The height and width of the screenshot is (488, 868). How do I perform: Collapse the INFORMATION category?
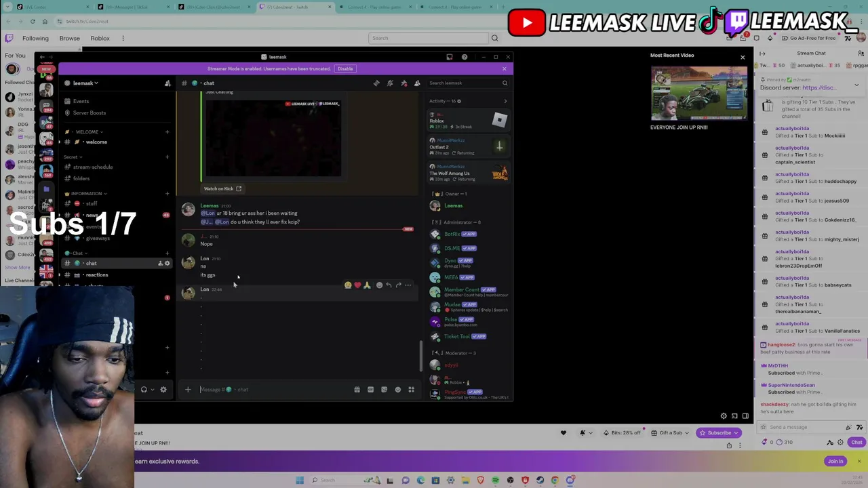(86, 194)
